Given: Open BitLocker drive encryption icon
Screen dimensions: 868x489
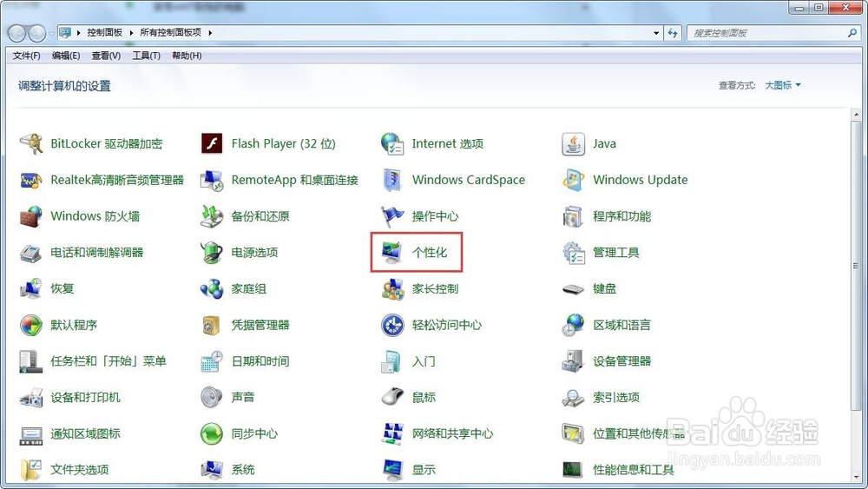Looking at the screenshot, I should tap(31, 144).
